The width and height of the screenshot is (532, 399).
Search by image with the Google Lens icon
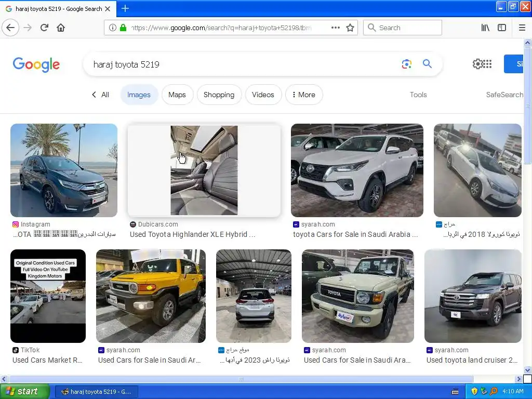pos(406,64)
